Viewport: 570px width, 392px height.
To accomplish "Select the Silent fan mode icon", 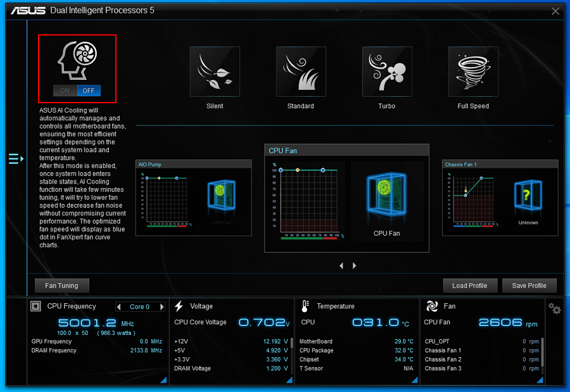I will (215, 72).
